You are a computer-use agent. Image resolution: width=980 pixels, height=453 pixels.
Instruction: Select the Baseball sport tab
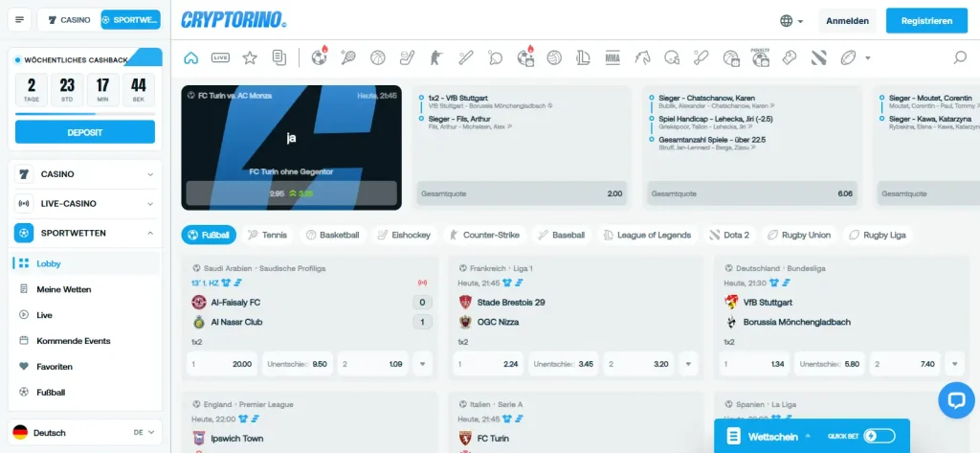click(561, 236)
